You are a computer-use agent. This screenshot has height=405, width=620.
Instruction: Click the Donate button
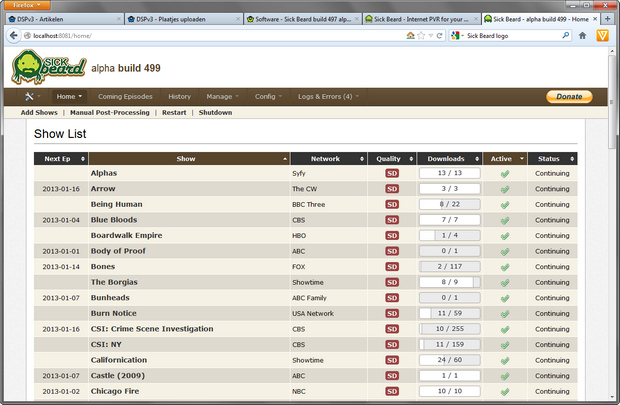coord(569,97)
